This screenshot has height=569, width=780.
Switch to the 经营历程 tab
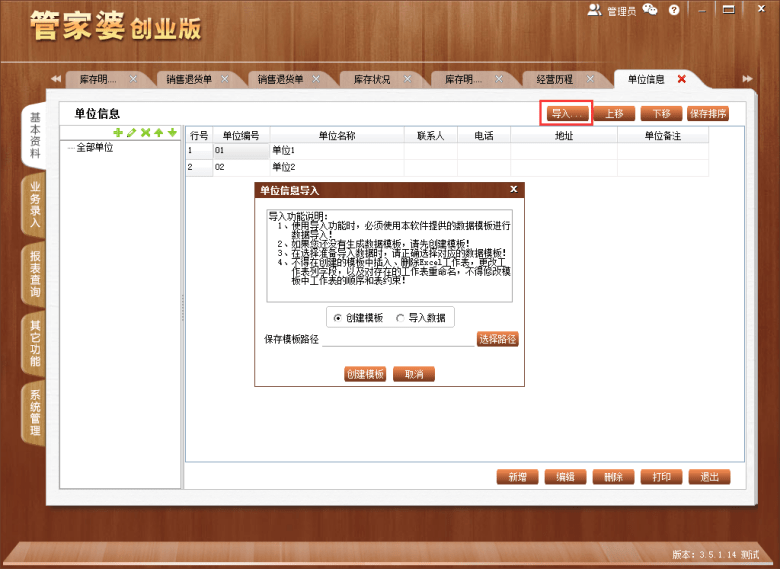pyautogui.click(x=555, y=80)
